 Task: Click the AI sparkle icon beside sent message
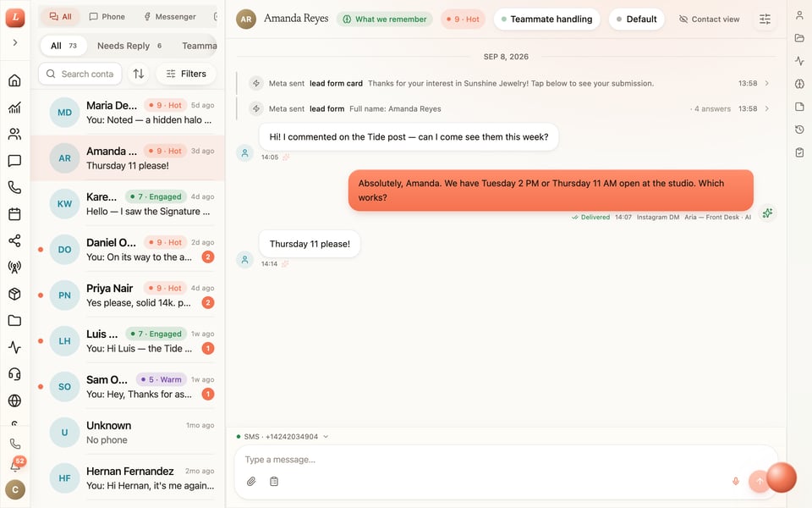[x=767, y=213]
